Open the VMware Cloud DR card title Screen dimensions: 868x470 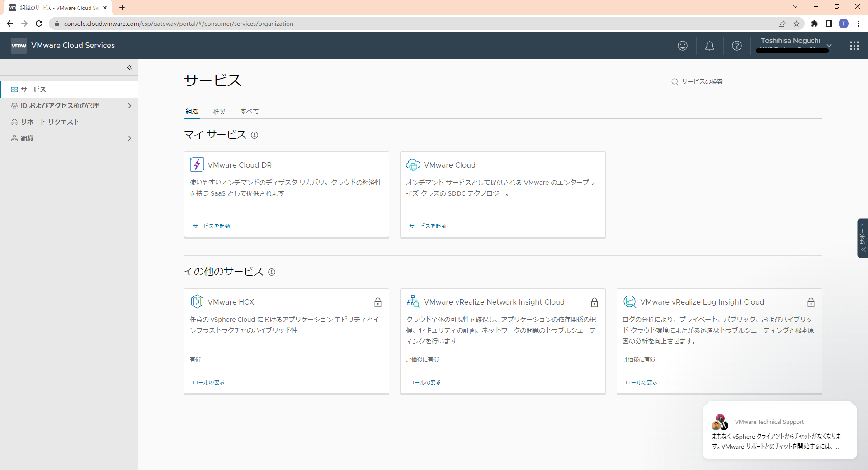tap(240, 165)
